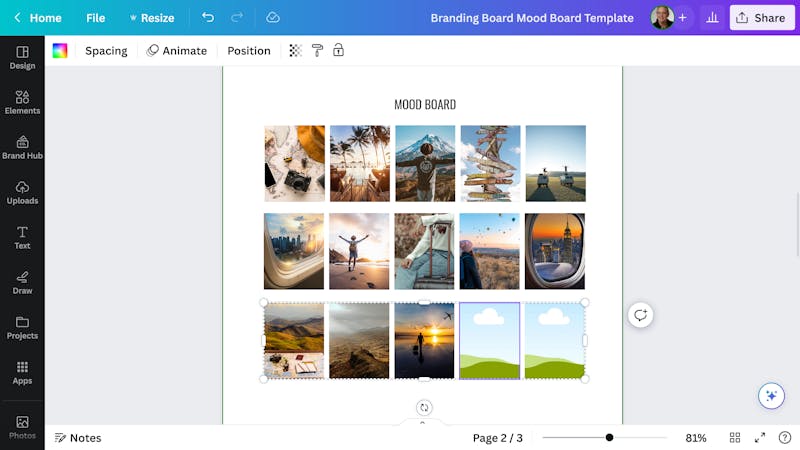Click the undo arrow
This screenshot has width=800, height=450.
208,17
